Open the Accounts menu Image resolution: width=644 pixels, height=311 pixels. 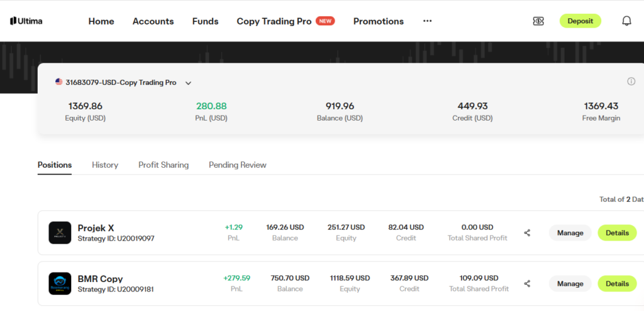click(153, 21)
